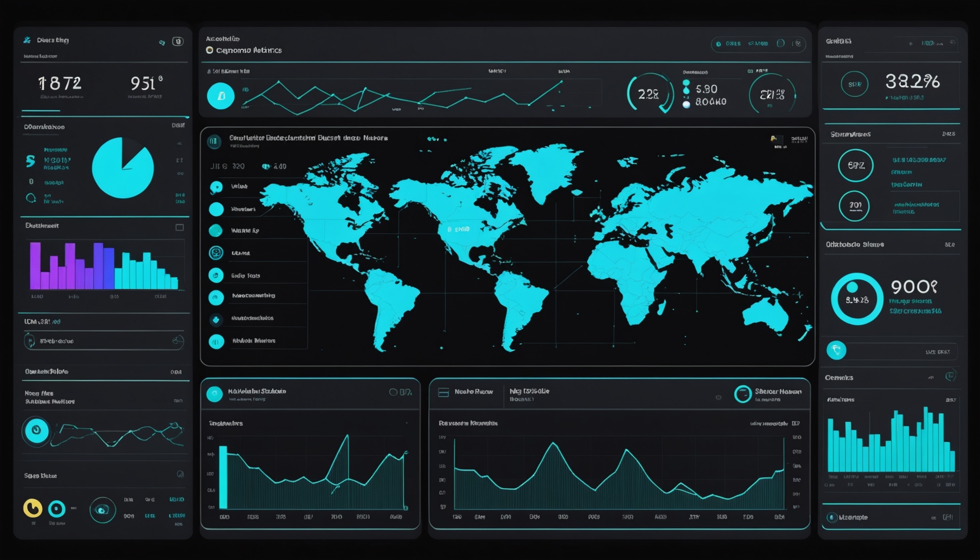Click the cyan ring icon next to the yellow icon

(x=56, y=509)
